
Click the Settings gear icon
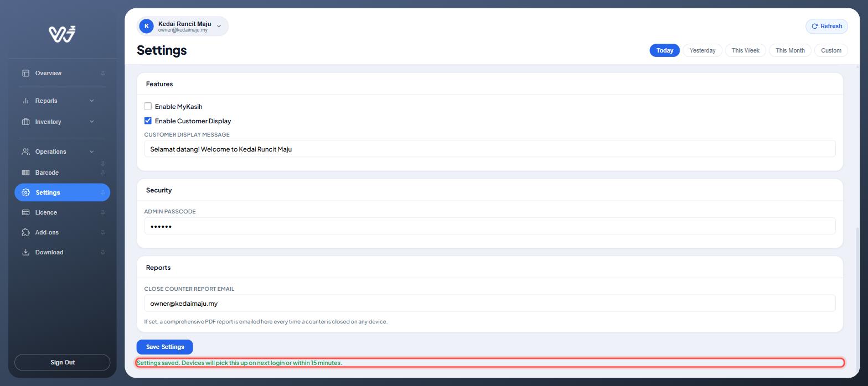click(x=25, y=192)
